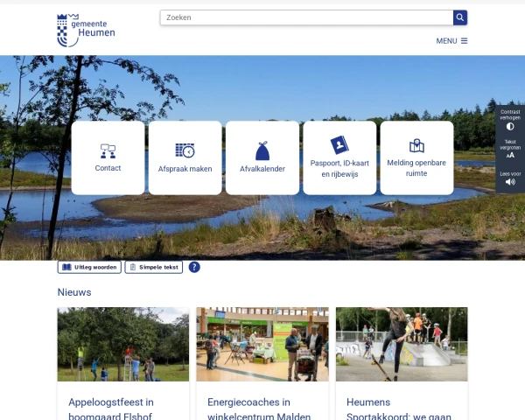The width and height of the screenshot is (525, 420).
Task: Open Appeloogstfeest in boomgaard Elshof article
Action: 111,409
